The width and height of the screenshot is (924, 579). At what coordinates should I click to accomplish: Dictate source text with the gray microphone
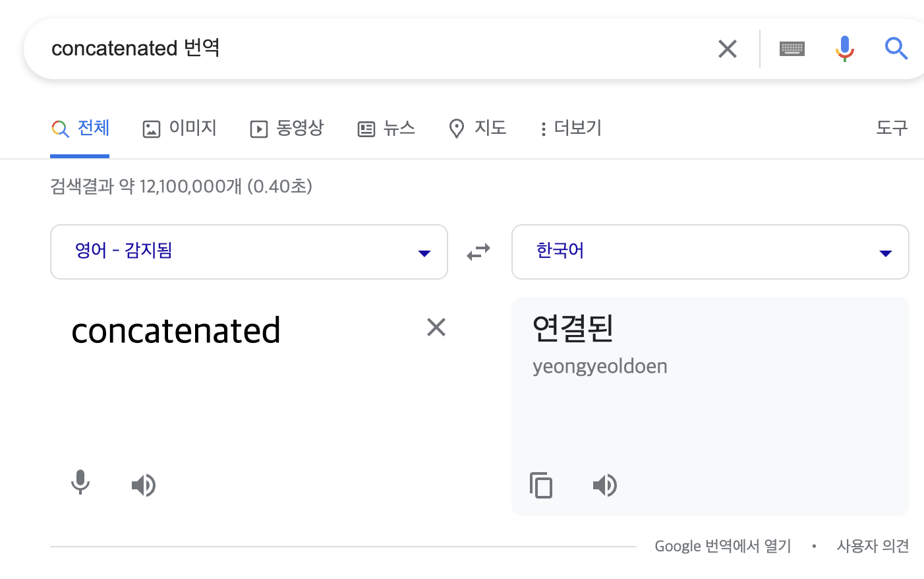tap(80, 483)
